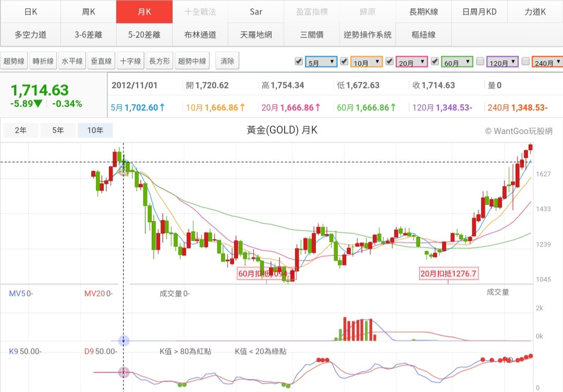Uncheck the 5月 moving average checkbox

pos(299,62)
